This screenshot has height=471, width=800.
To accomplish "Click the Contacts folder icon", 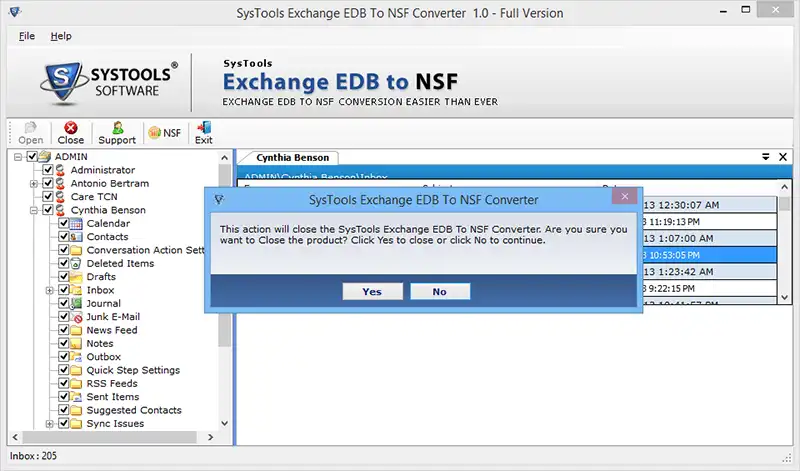I will tap(76, 237).
